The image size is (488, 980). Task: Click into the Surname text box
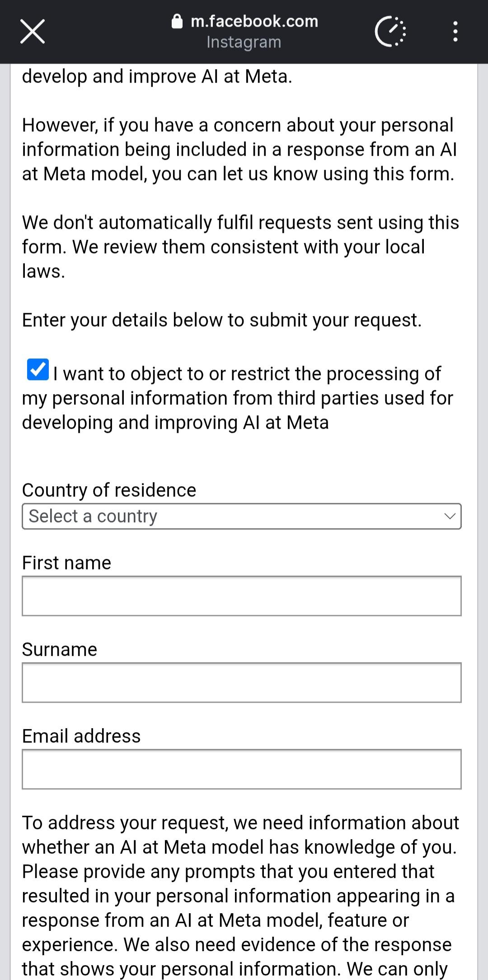click(x=241, y=683)
